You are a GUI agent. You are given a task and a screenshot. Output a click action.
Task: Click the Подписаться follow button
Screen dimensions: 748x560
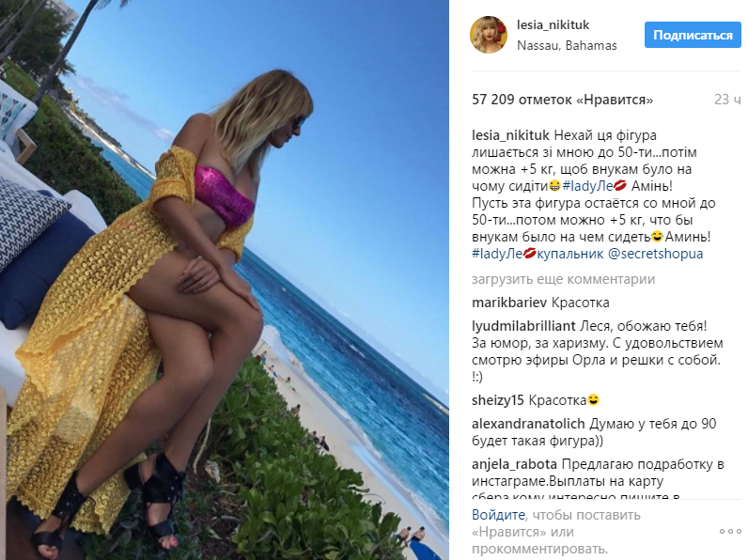tap(693, 35)
